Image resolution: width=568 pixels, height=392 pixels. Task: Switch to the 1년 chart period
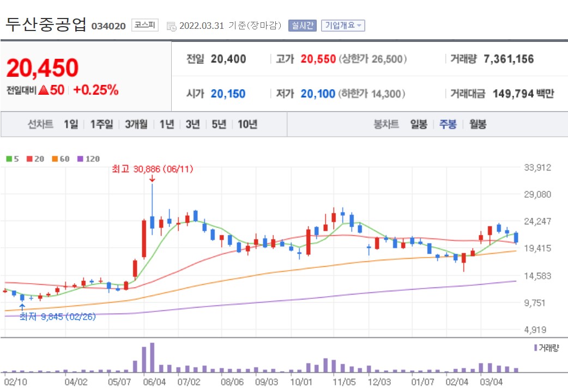coord(167,124)
